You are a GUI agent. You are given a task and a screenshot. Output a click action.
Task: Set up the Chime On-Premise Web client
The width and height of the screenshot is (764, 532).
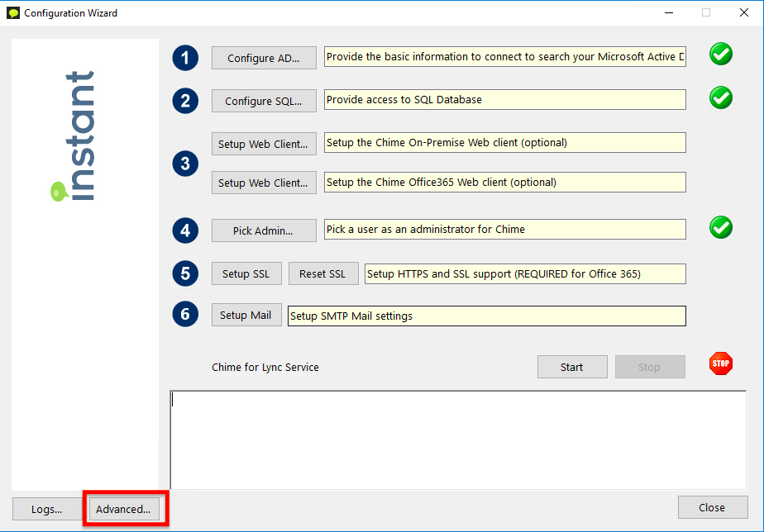coord(264,144)
